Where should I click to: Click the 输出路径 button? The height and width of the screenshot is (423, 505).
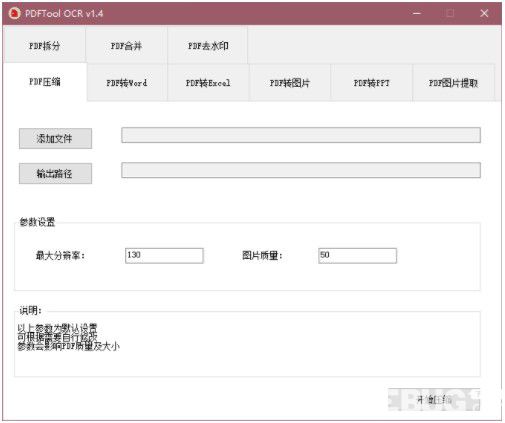coord(55,173)
